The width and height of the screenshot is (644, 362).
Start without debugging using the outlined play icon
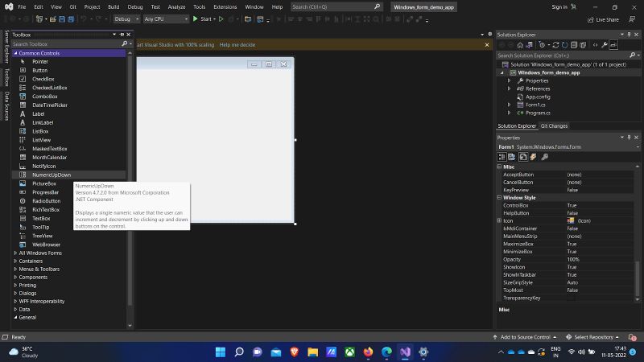point(221,19)
